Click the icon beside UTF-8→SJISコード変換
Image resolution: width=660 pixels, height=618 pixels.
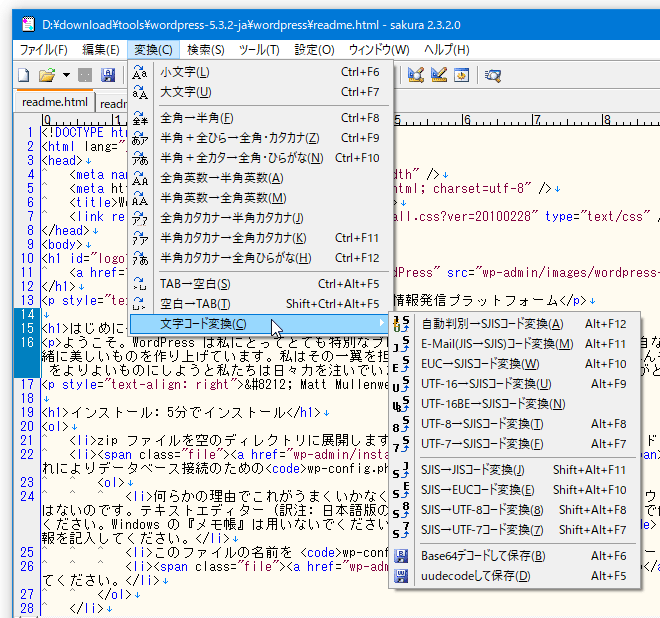pos(401,424)
